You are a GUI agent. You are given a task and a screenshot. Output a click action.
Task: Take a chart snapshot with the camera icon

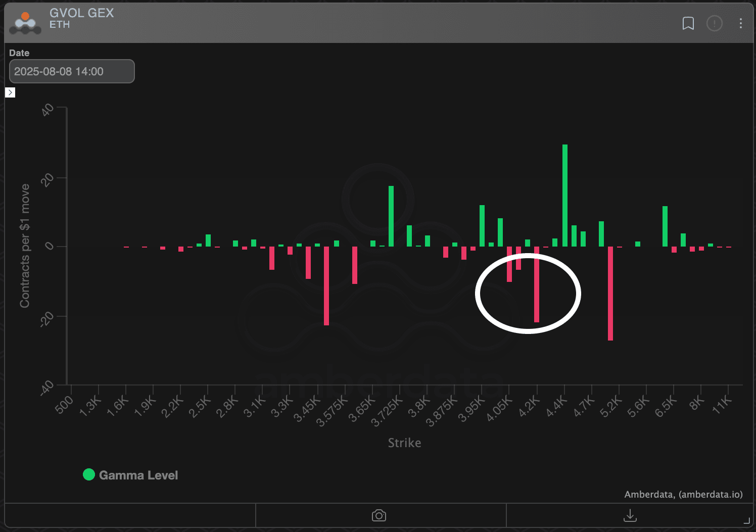(x=379, y=515)
